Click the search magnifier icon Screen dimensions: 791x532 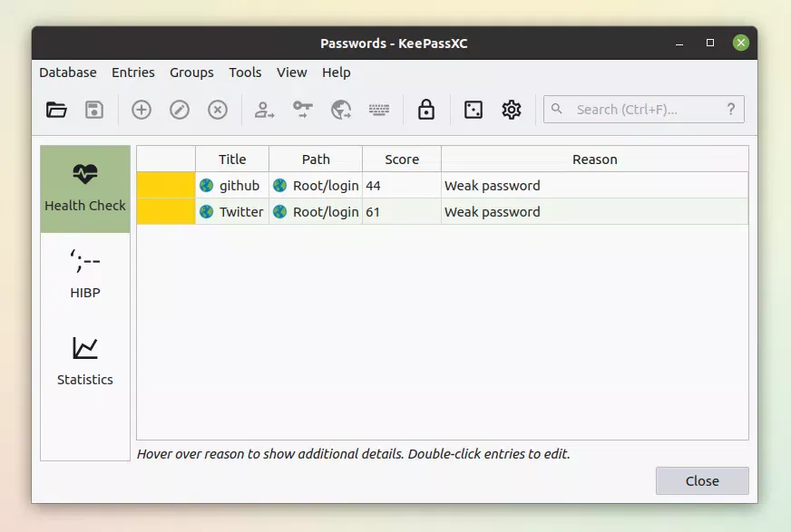556,109
